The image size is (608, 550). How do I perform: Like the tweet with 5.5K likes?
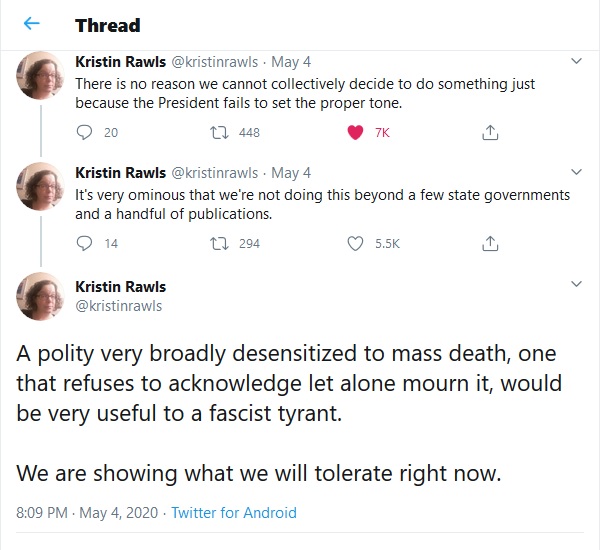click(x=353, y=243)
